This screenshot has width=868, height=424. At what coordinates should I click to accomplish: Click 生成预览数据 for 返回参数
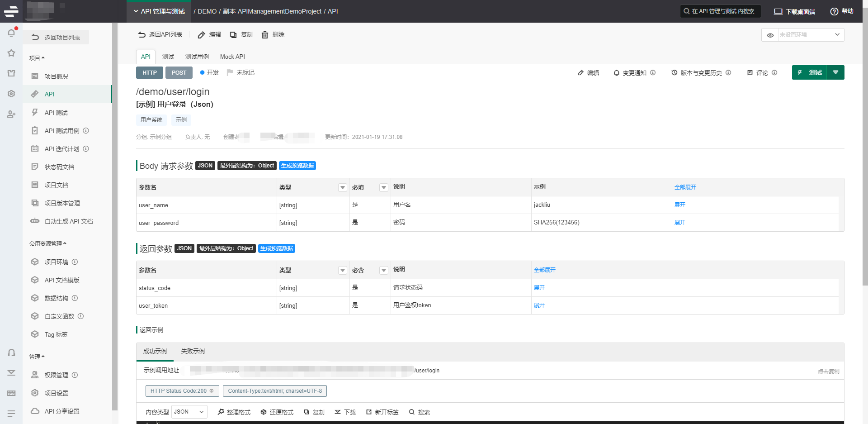[x=277, y=248]
